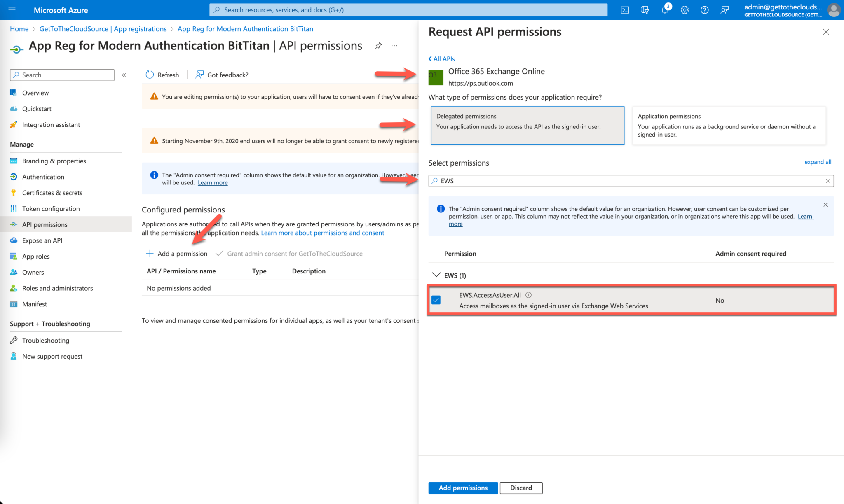
Task: Click expand all permissions link
Action: point(818,162)
